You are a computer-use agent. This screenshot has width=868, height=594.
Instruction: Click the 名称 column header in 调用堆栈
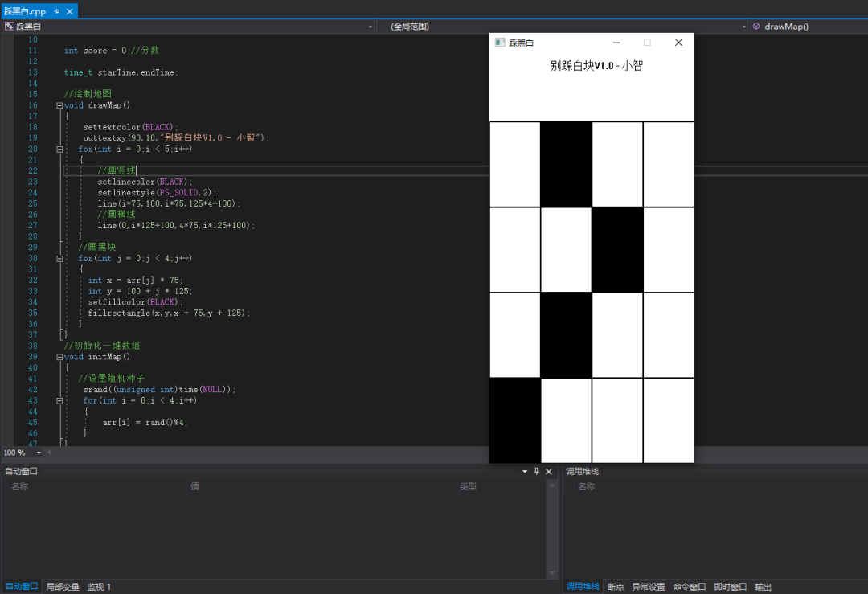586,486
